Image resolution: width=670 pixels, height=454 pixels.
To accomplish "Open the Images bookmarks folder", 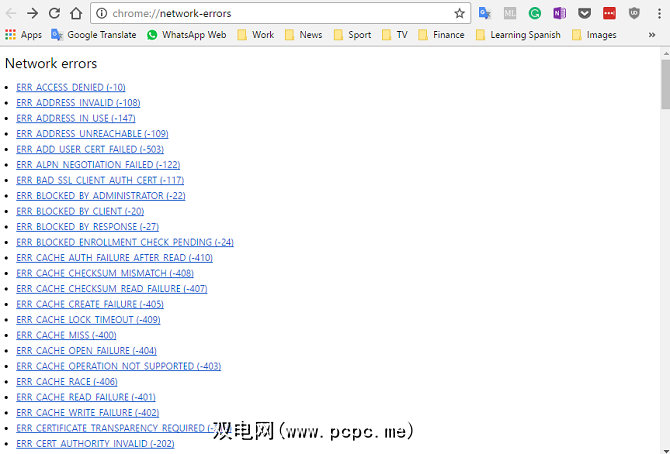I will pos(594,35).
